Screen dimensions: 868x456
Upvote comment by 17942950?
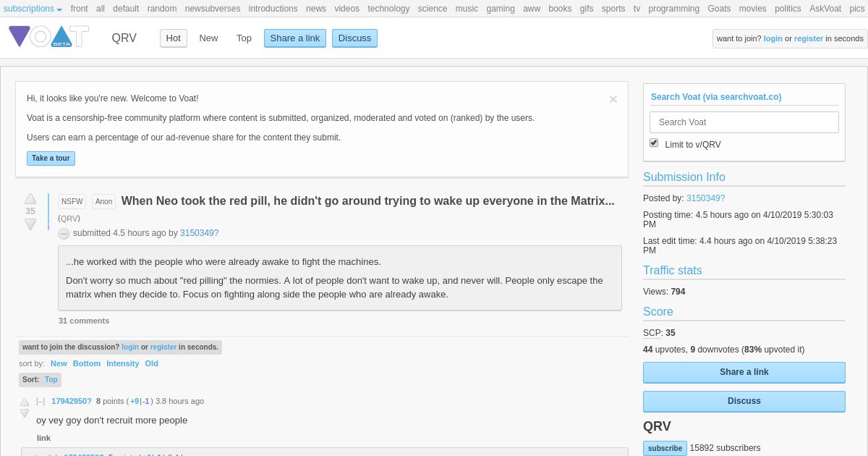(25, 402)
